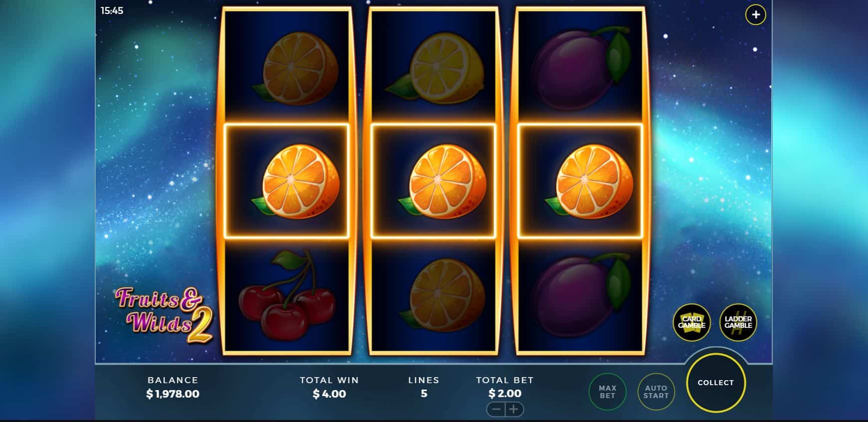The width and height of the screenshot is (868, 422).
Task: Decrease total bet with minus button
Action: click(496, 410)
